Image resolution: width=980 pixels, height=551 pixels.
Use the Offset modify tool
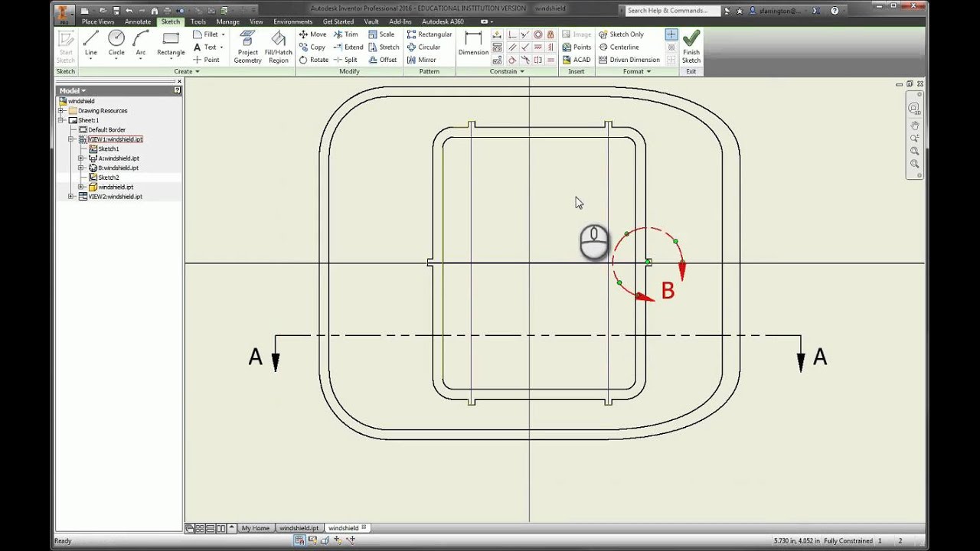pyautogui.click(x=383, y=60)
